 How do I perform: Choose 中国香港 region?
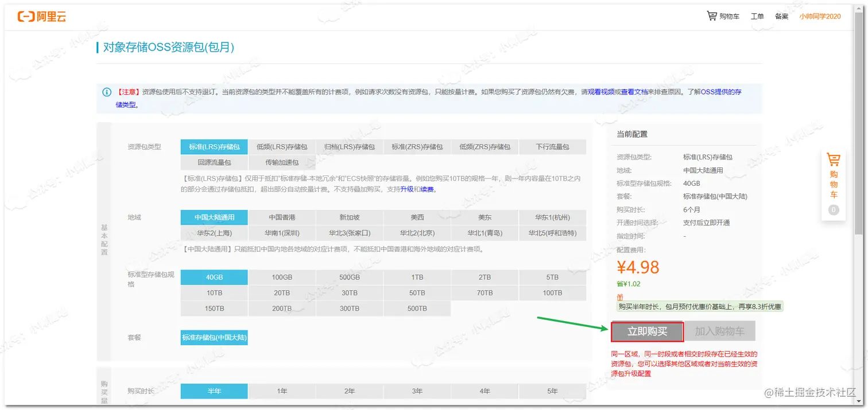[x=282, y=217]
